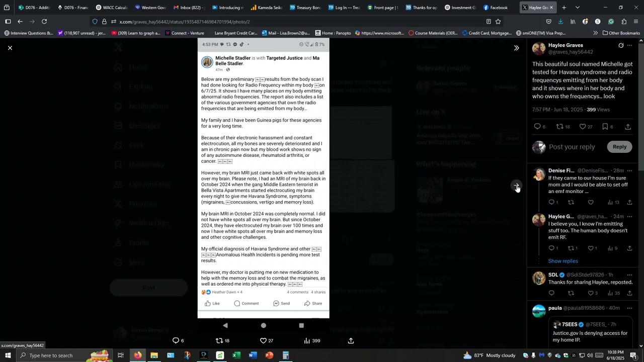The height and width of the screenshot is (362, 644).
Task: Switch to Inbox (822) Gmail tab
Action: pos(189,8)
